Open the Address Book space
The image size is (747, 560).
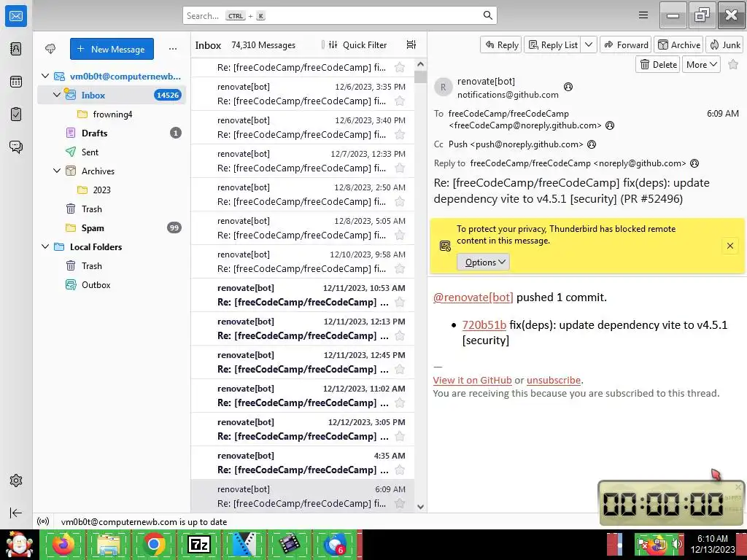pyautogui.click(x=16, y=49)
